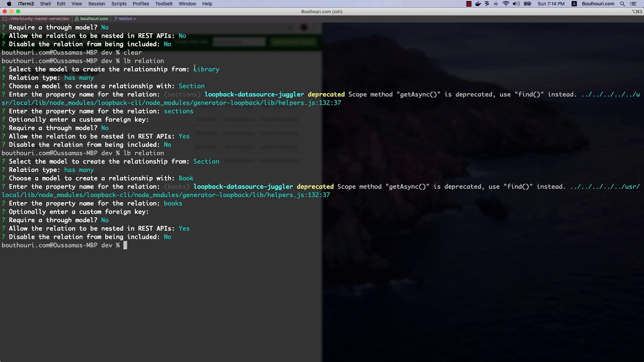
Task: Click the Sun 7:14 PM clock
Action: pos(551,4)
